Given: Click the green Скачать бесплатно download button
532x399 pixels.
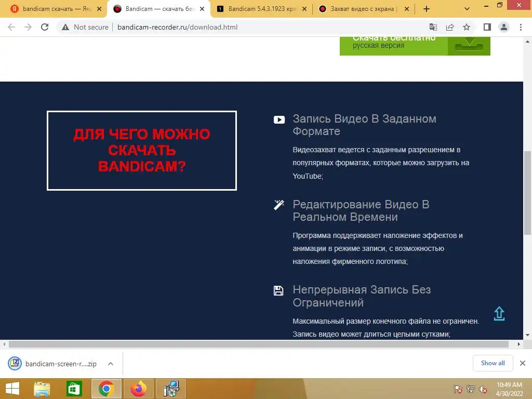Looking at the screenshot, I should pyautogui.click(x=415, y=46).
